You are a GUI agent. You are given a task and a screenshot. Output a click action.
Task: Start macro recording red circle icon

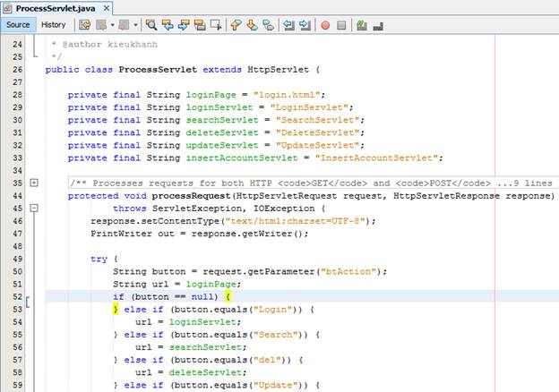[325, 25]
